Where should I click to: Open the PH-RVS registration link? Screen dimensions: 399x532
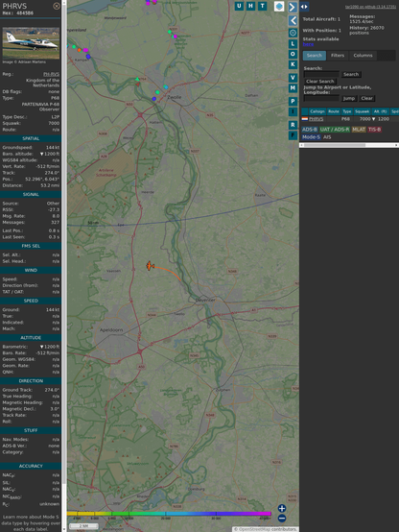coord(51,74)
